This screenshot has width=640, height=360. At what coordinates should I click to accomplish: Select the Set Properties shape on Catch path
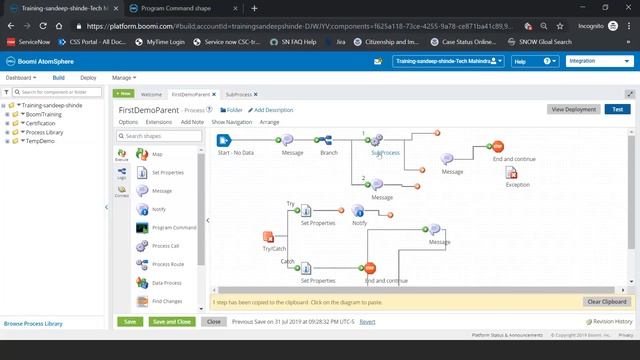(306, 268)
